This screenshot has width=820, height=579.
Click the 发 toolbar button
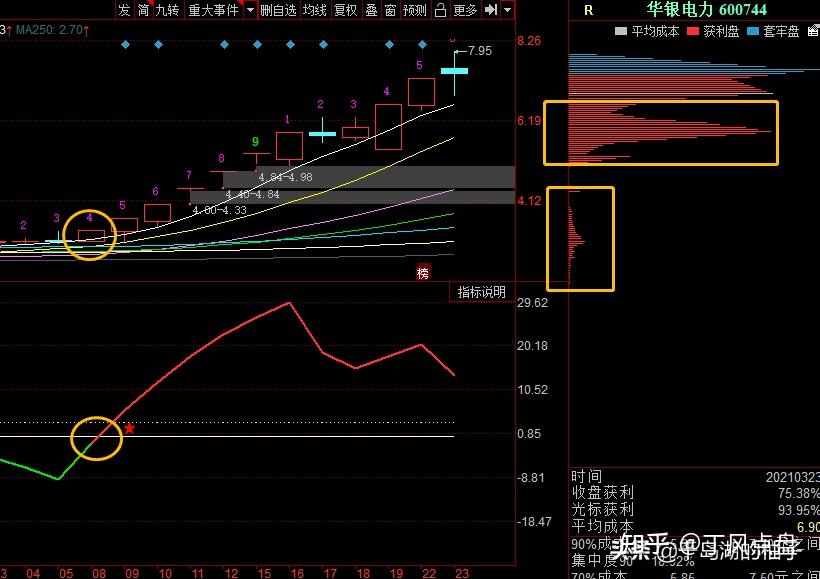point(124,10)
